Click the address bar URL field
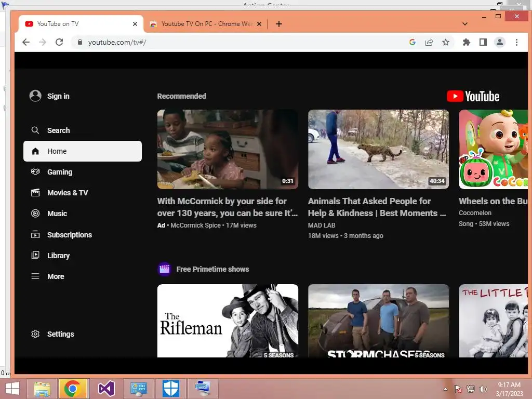This screenshot has width=532, height=399. 237,42
